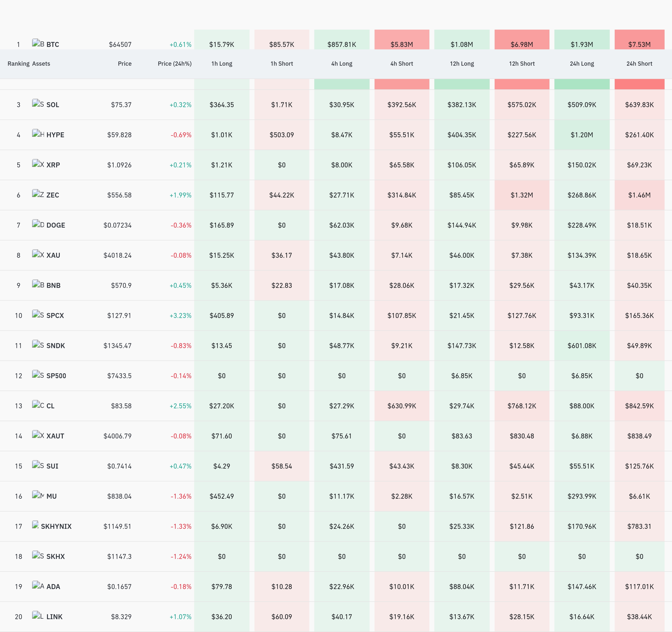Open the SKHYNIX asset icon
672x632 pixels.
click(35, 525)
